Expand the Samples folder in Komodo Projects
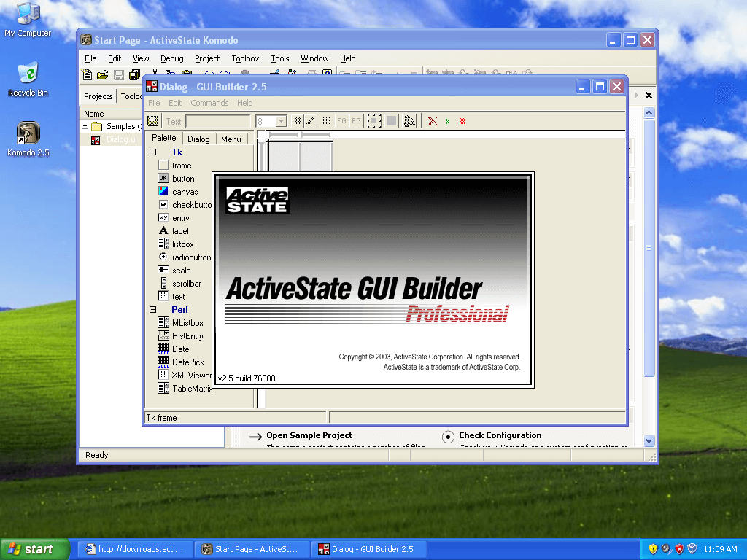 pyautogui.click(x=85, y=126)
